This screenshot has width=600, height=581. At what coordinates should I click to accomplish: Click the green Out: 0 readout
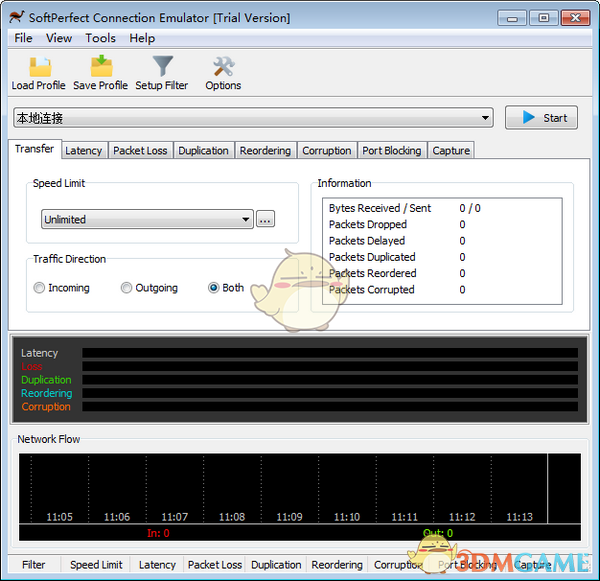(x=438, y=533)
